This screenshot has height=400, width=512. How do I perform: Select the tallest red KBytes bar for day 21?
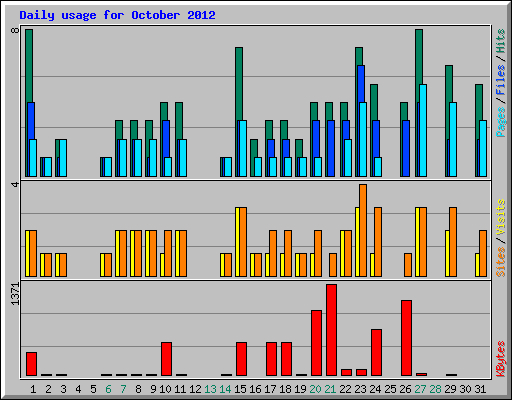coord(331,330)
